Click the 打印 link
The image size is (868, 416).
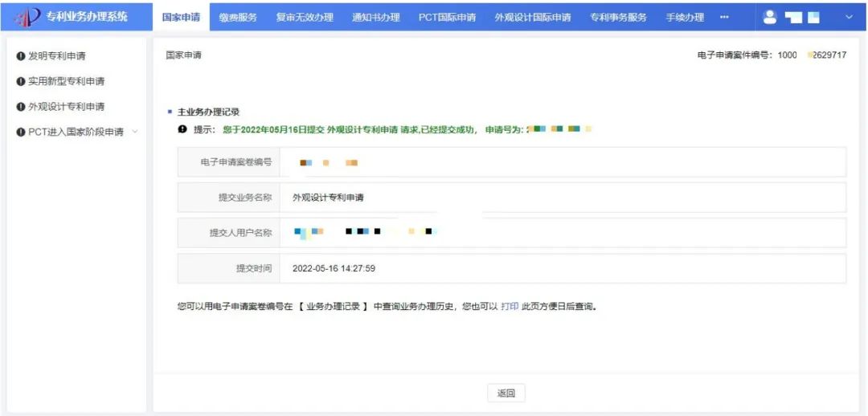(510, 307)
